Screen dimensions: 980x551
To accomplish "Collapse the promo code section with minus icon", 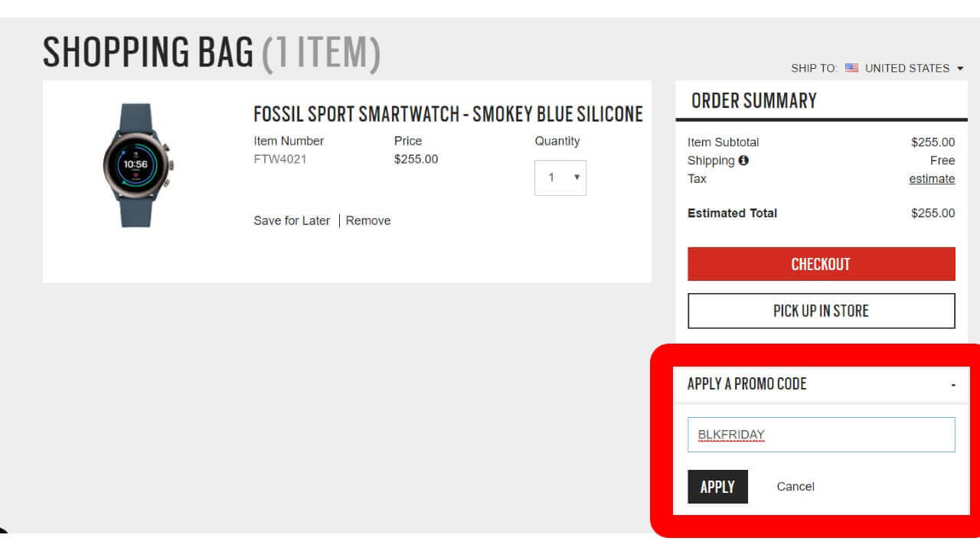I will [953, 385].
